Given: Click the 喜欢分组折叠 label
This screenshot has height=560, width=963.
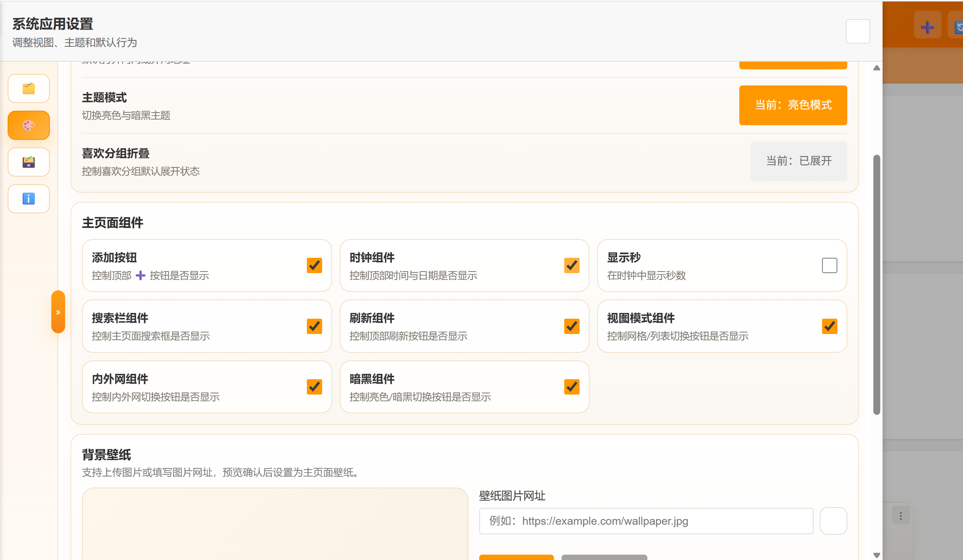Looking at the screenshot, I should [x=116, y=153].
